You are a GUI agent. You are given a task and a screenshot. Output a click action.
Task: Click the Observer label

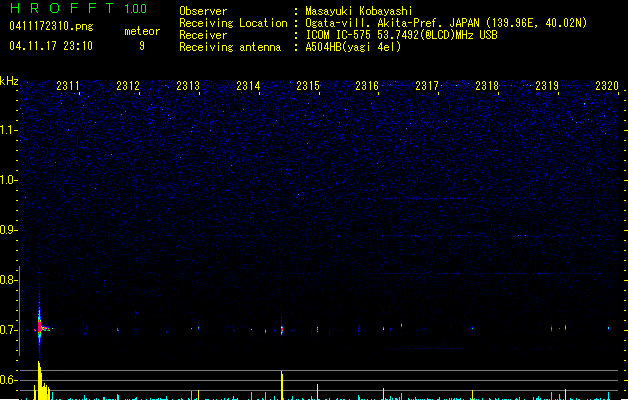tap(203, 11)
